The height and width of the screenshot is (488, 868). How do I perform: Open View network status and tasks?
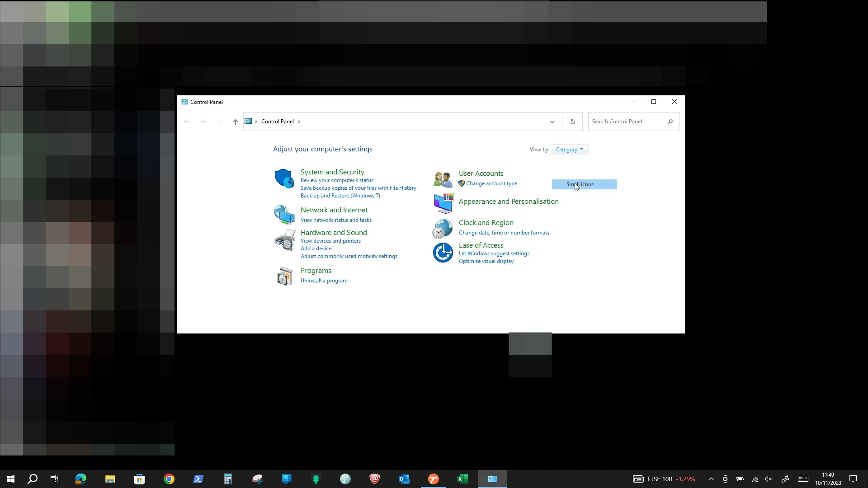tap(336, 220)
